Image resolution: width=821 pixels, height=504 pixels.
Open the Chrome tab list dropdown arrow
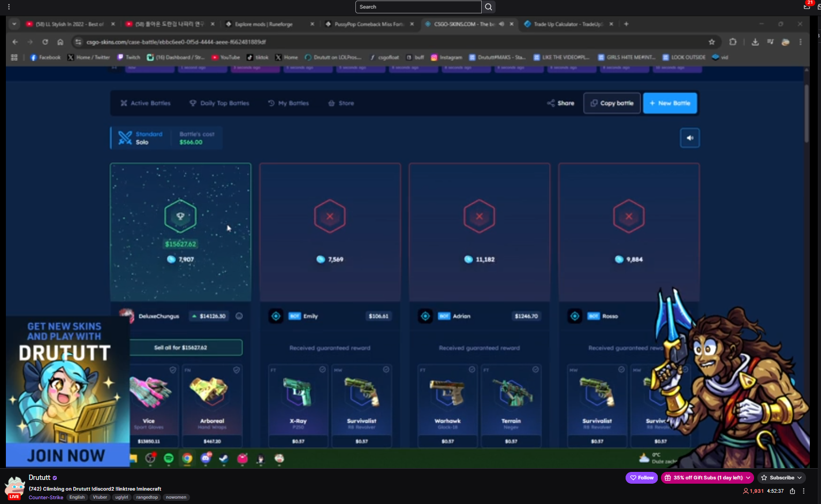14,24
